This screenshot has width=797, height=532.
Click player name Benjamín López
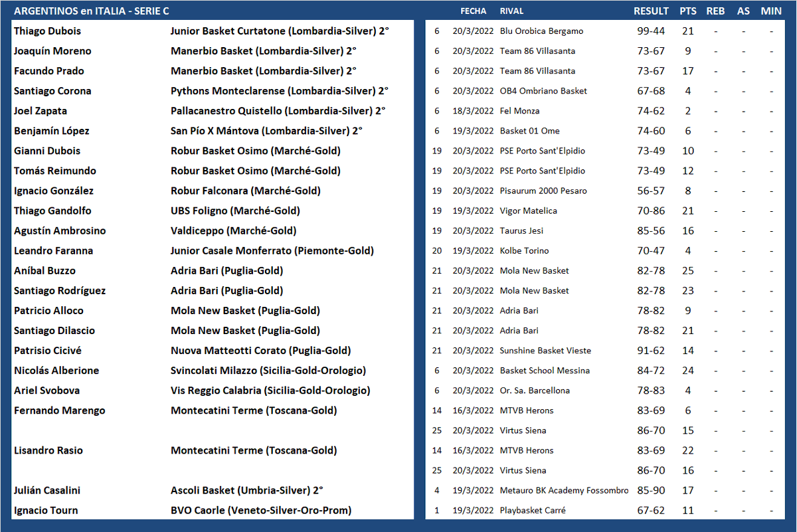click(x=51, y=131)
